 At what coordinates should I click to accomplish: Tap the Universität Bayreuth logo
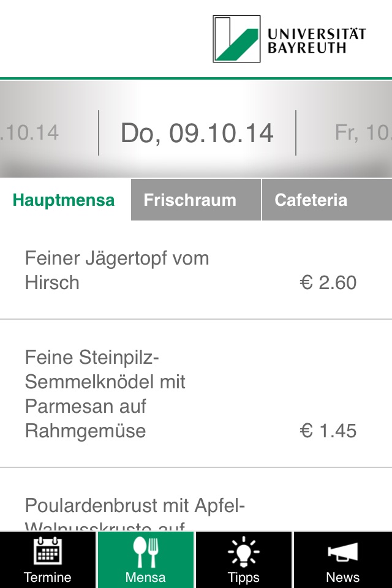[289, 39]
